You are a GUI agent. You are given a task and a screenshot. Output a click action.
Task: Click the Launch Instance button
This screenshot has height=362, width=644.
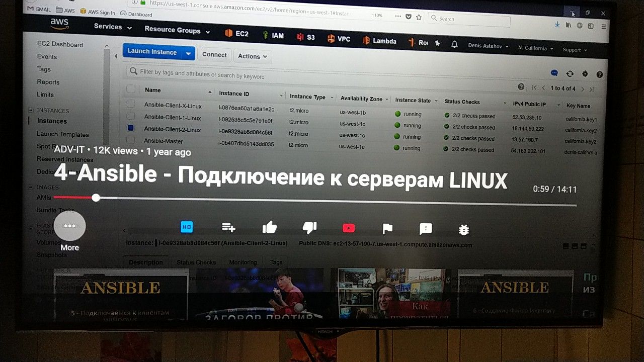point(152,52)
